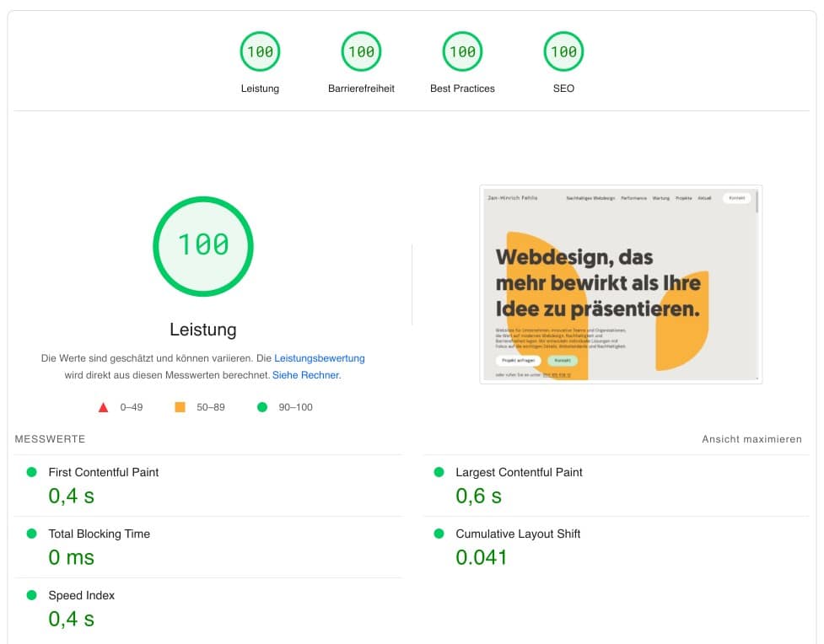The width and height of the screenshot is (824, 644).
Task: Click the green dot beside Cumulative Layout Shift
Action: 439,534
